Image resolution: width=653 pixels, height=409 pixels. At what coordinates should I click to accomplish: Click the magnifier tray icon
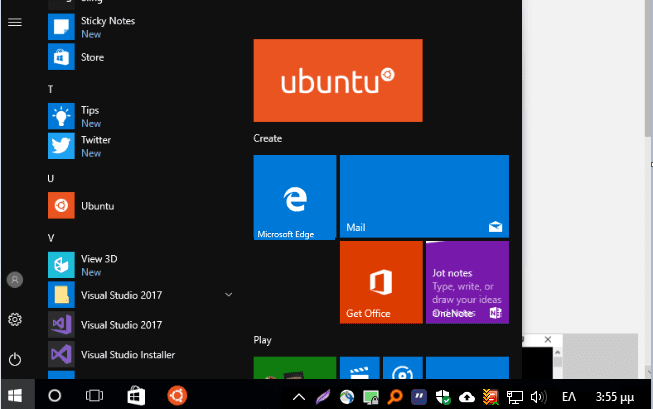395,397
